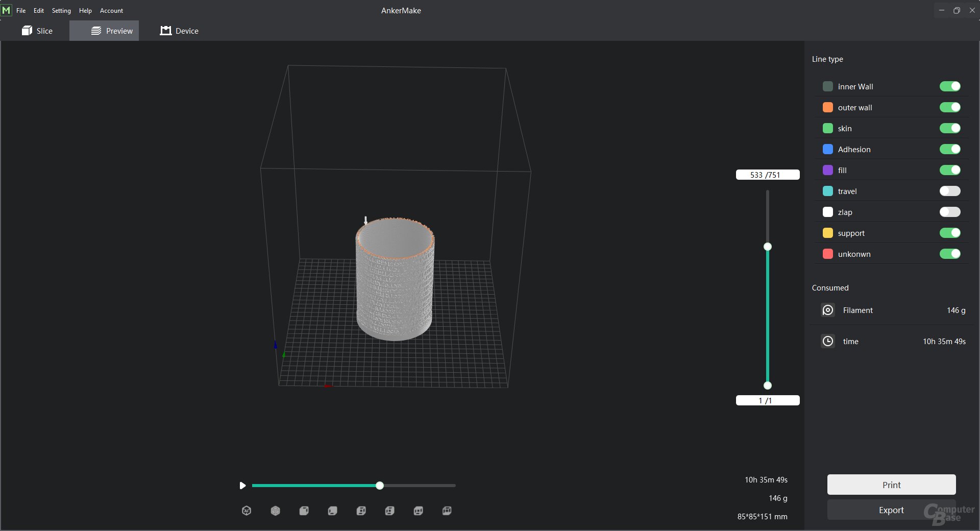Viewport: 980px width, 531px height.
Task: Click the Print button
Action: (891, 485)
